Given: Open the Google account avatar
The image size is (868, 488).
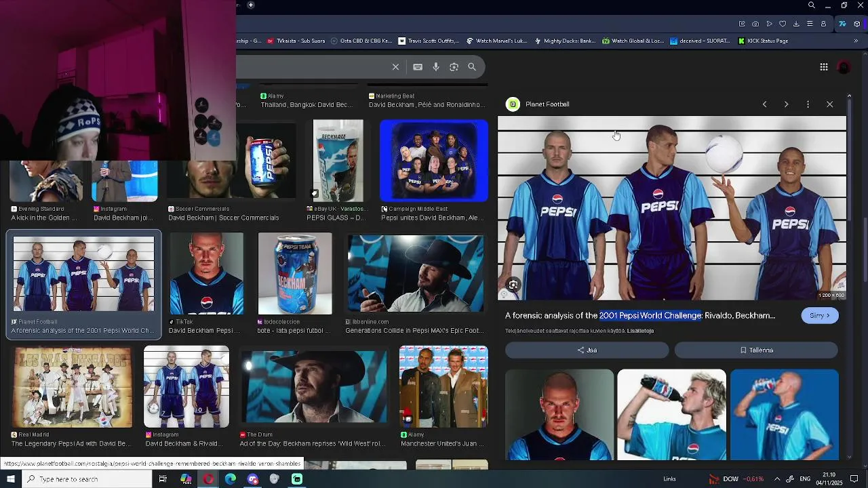Looking at the screenshot, I should pos(844,67).
